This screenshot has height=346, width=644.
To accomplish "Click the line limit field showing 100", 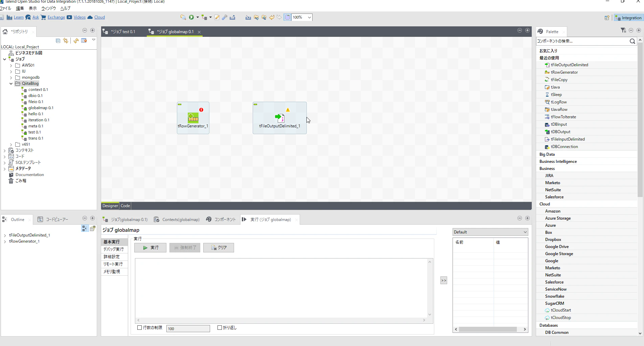I will [x=188, y=328].
